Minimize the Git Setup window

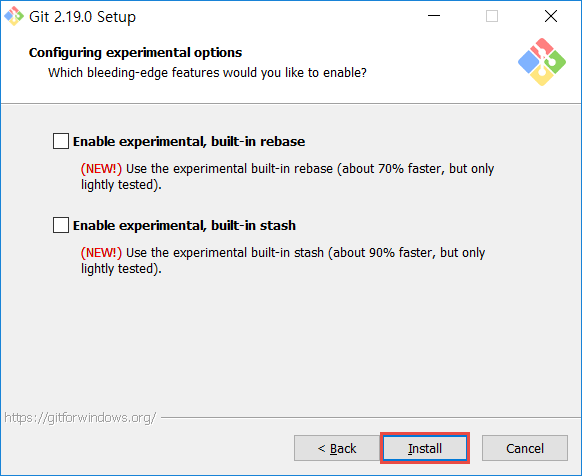coord(434,16)
